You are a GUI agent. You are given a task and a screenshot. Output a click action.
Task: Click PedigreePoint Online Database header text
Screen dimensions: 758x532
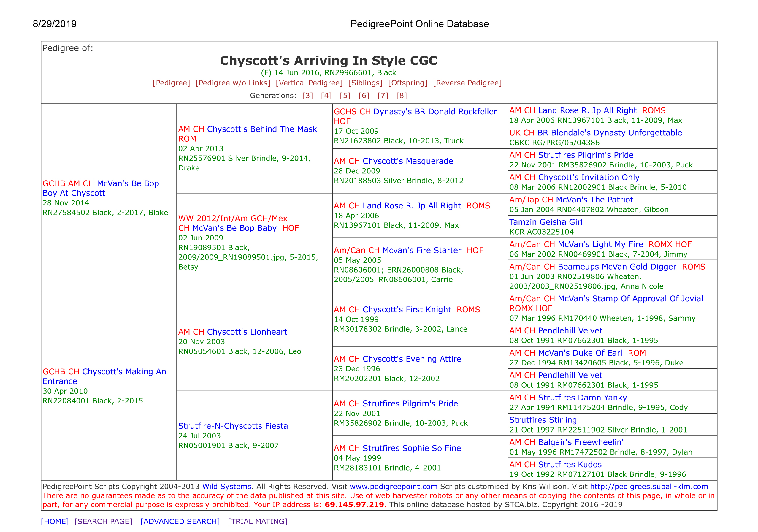pyautogui.click(x=419, y=24)
